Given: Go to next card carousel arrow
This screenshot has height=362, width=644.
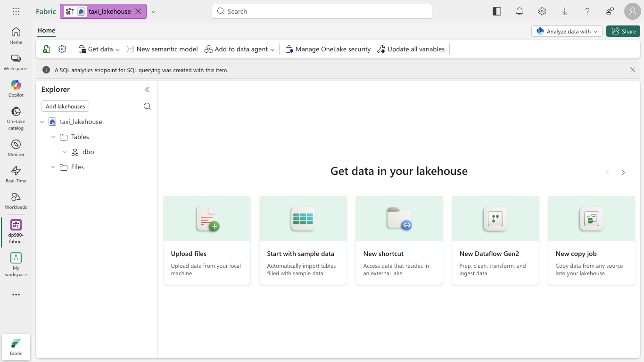Looking at the screenshot, I should click(623, 173).
